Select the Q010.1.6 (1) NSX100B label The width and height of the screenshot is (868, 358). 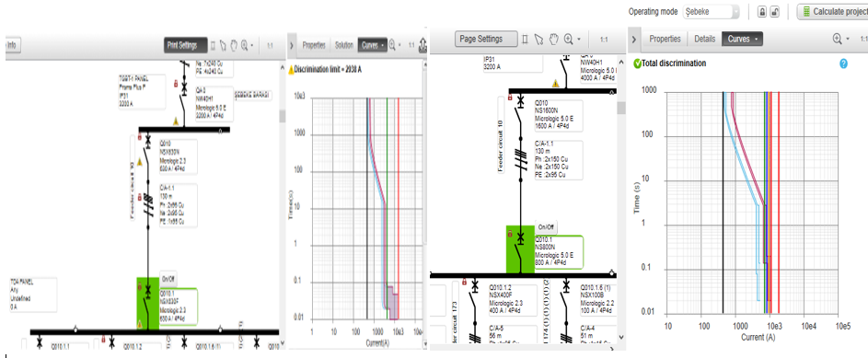(598, 300)
